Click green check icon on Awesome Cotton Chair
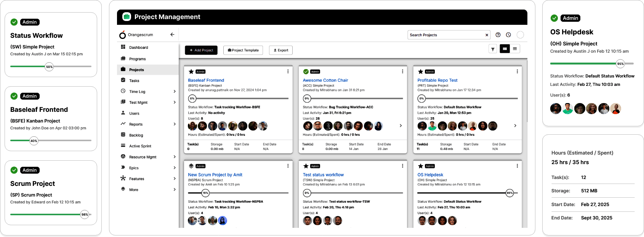The image size is (644, 237). tap(306, 71)
